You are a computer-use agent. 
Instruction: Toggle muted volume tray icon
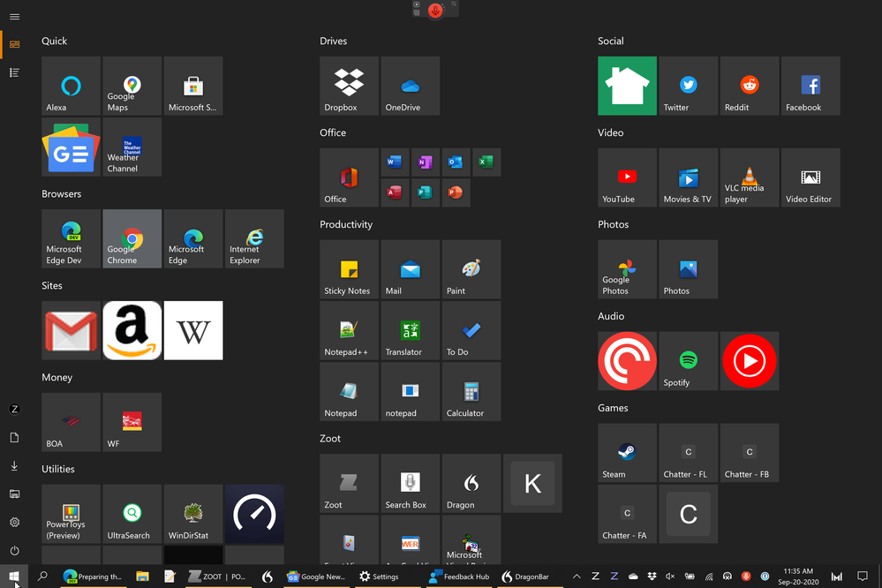coord(670,577)
